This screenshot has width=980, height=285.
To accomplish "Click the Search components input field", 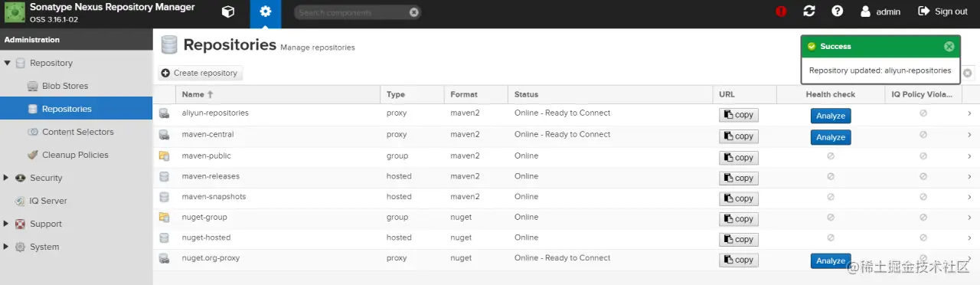I will [351, 12].
